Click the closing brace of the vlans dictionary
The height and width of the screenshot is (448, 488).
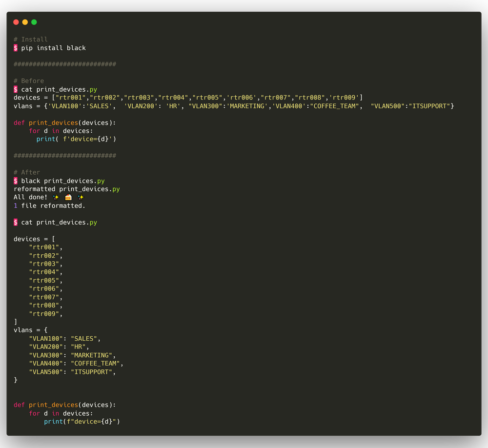click(15, 380)
